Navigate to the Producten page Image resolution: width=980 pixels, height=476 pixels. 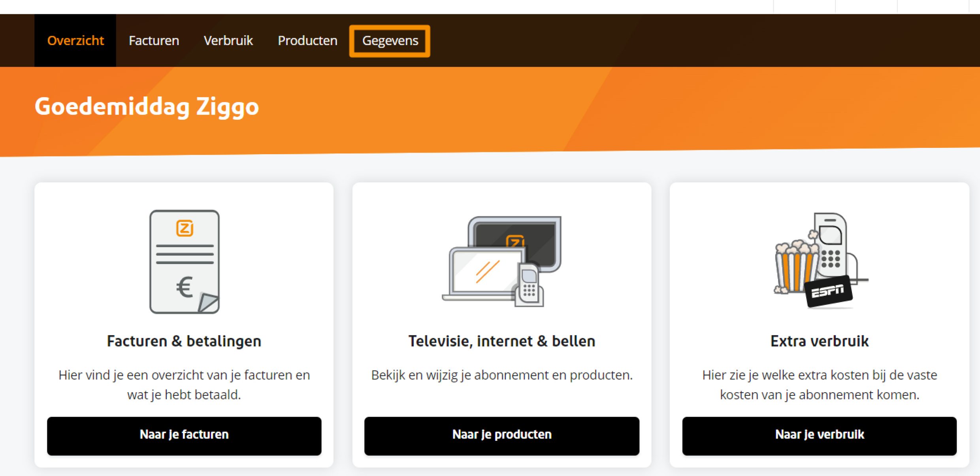click(x=308, y=40)
